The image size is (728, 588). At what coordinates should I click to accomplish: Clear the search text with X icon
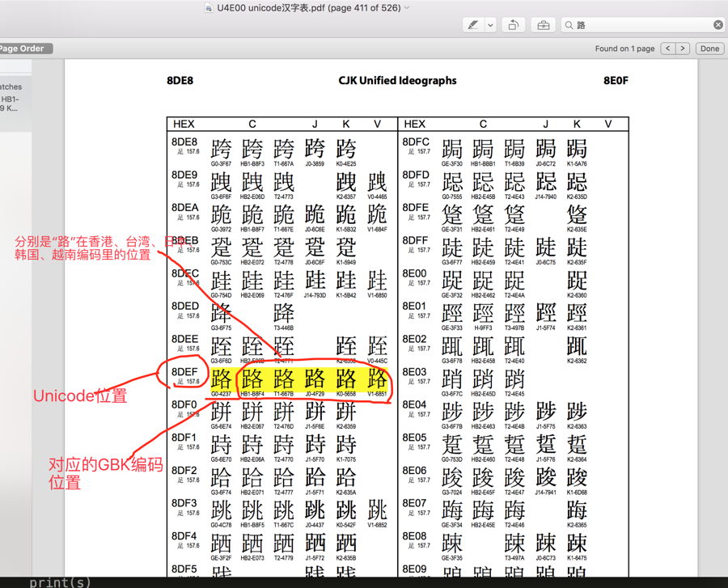pos(717,25)
